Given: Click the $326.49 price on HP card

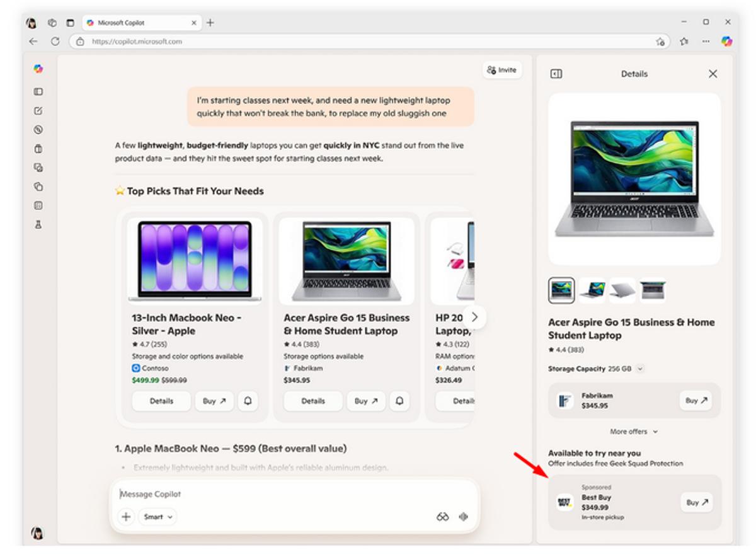Looking at the screenshot, I should click(x=449, y=381).
